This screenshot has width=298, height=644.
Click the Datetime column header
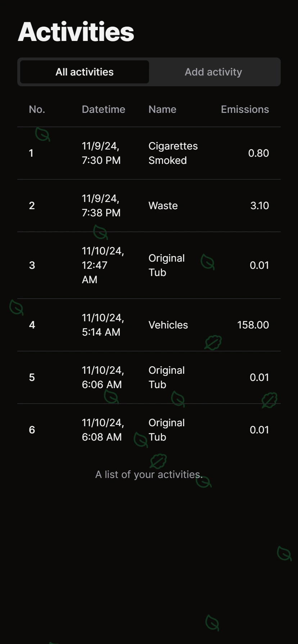coord(103,109)
